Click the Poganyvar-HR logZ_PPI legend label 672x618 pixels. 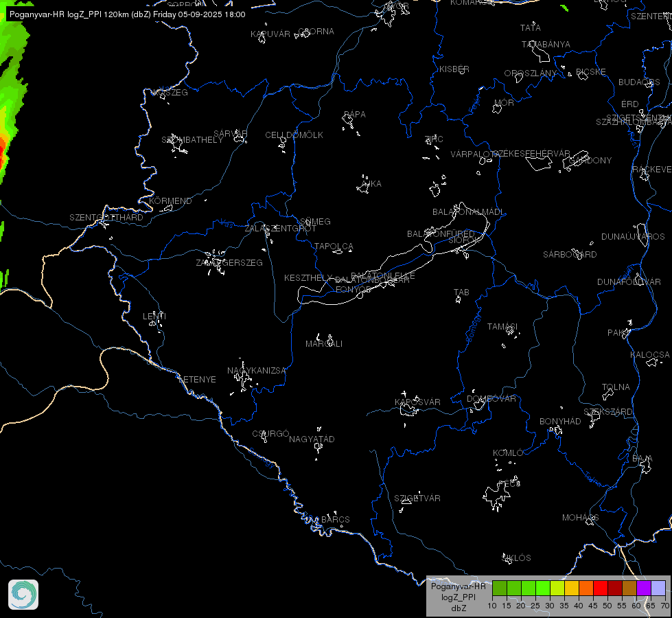coord(458,597)
